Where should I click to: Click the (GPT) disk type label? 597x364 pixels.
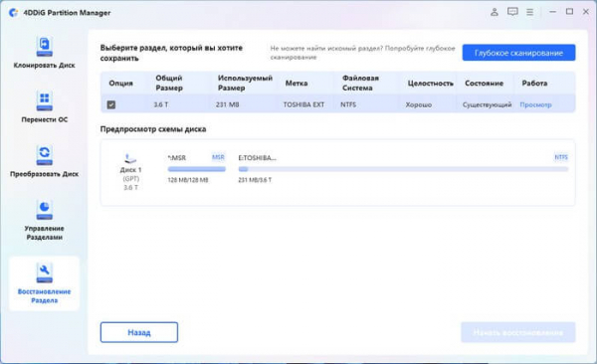click(130, 179)
